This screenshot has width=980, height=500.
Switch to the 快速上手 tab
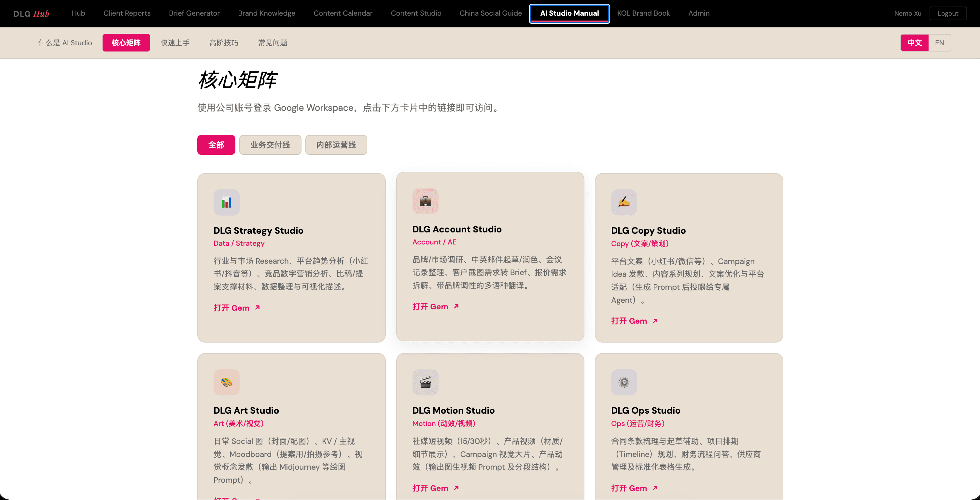pyautogui.click(x=175, y=43)
